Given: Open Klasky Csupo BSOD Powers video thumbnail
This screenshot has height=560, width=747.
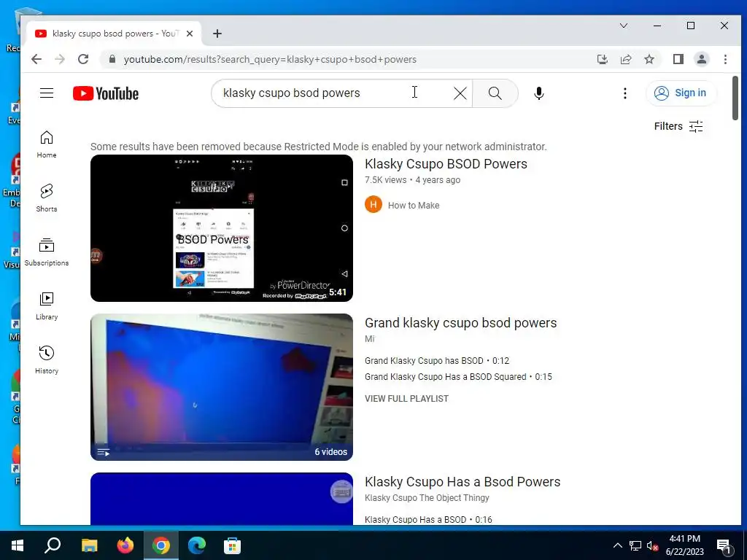Looking at the screenshot, I should [222, 228].
